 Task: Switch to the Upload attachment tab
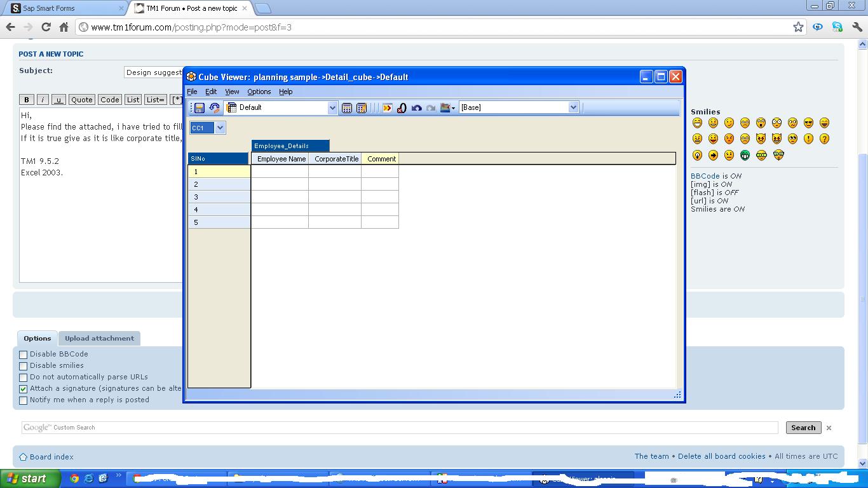click(99, 339)
